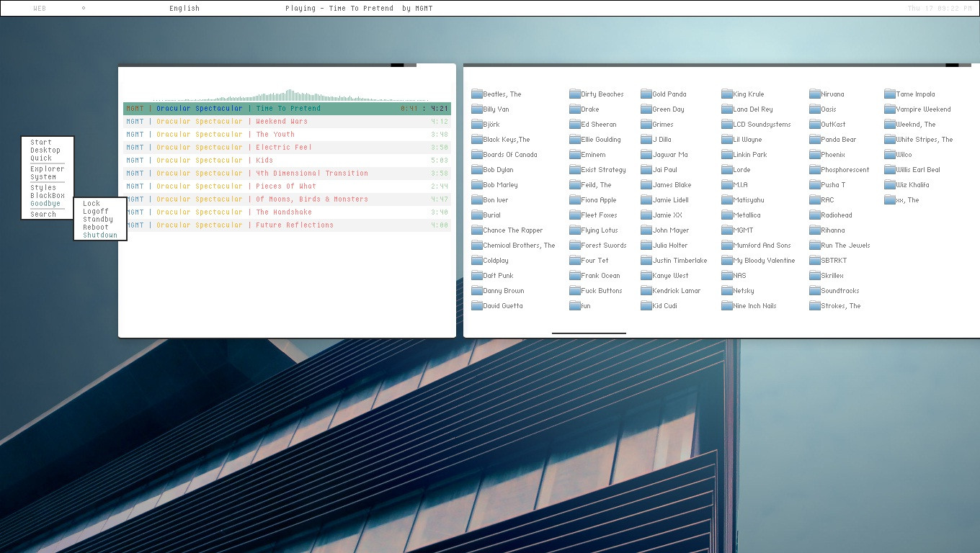This screenshot has height=553, width=980.
Task: Open the Dirty Beaches folder icon
Action: [575, 94]
